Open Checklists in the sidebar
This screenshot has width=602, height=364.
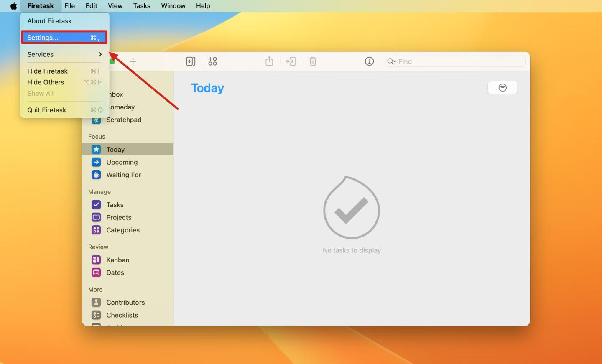tap(122, 315)
